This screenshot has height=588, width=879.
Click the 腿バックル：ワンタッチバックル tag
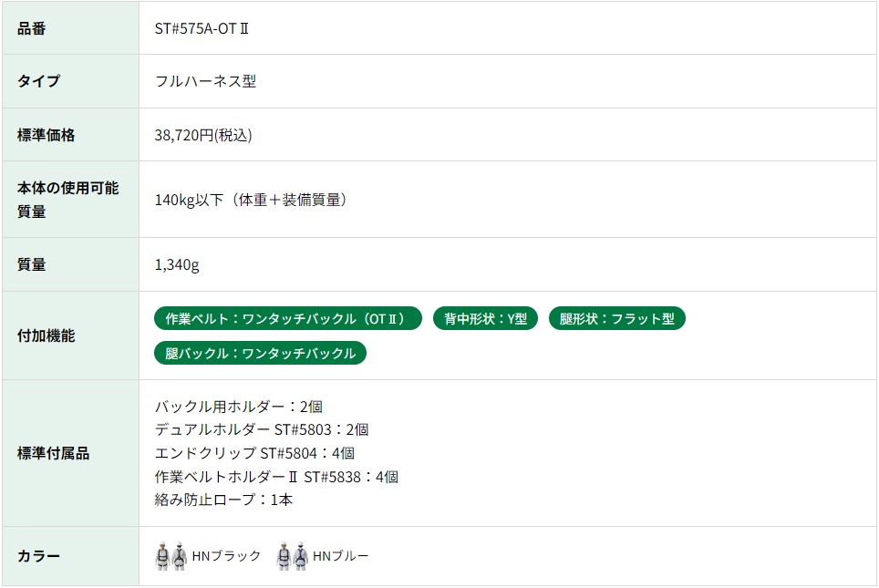(260, 353)
